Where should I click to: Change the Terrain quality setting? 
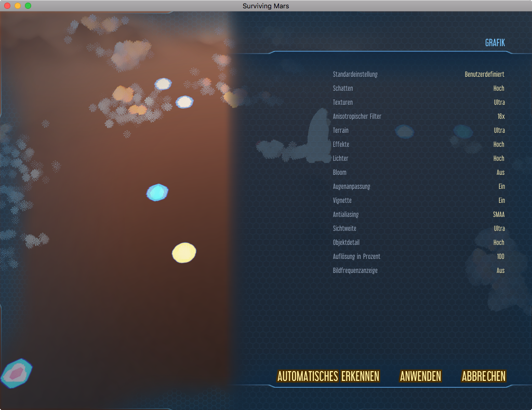point(419,130)
